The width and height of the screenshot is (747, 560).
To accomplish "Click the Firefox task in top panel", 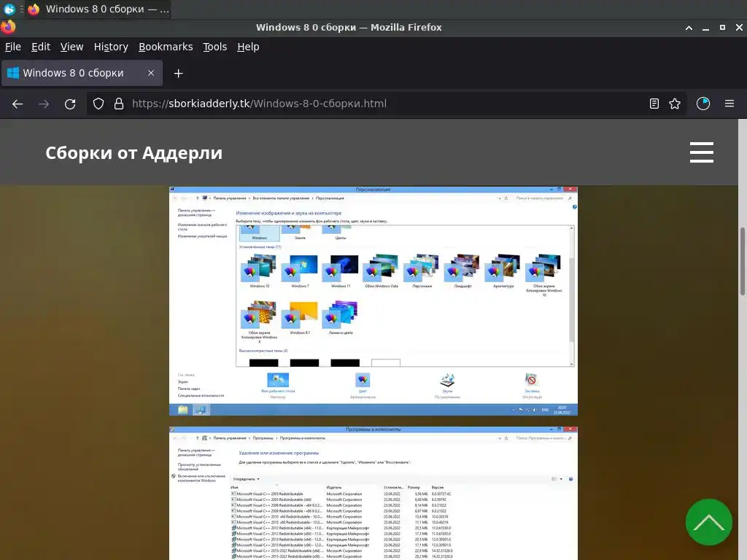I will point(98,9).
